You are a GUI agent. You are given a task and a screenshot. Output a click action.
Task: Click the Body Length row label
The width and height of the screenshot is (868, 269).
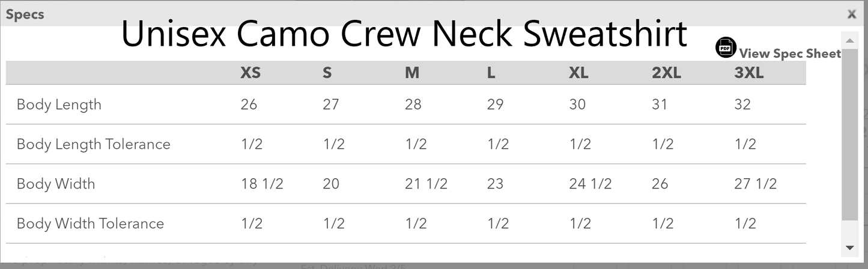click(59, 105)
